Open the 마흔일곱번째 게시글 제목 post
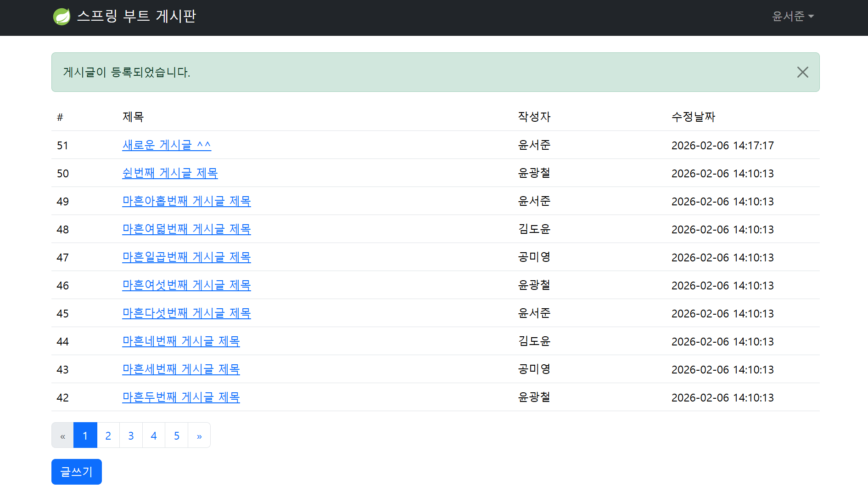The image size is (868, 492). (x=186, y=257)
